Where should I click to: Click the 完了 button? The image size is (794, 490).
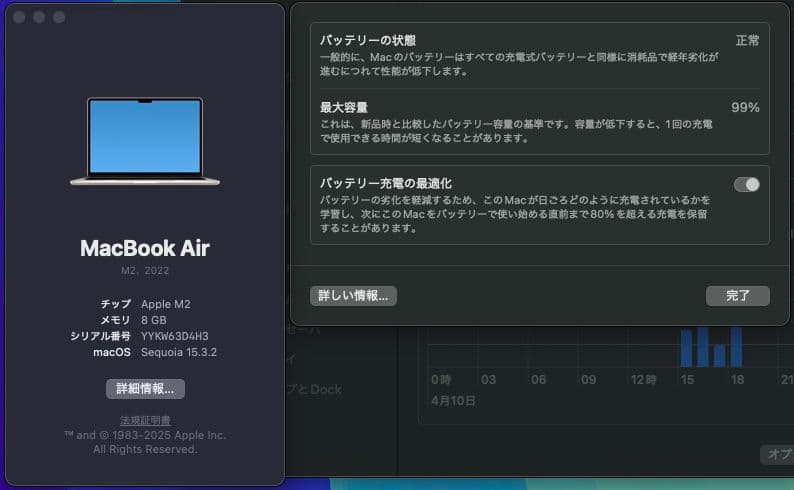[x=738, y=296]
